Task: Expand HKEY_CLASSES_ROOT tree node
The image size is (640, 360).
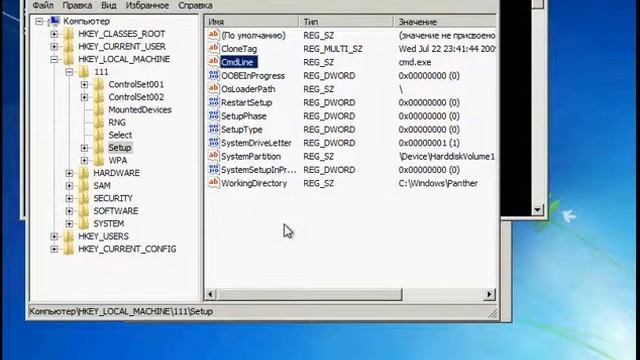Action: pyautogui.click(x=54, y=34)
